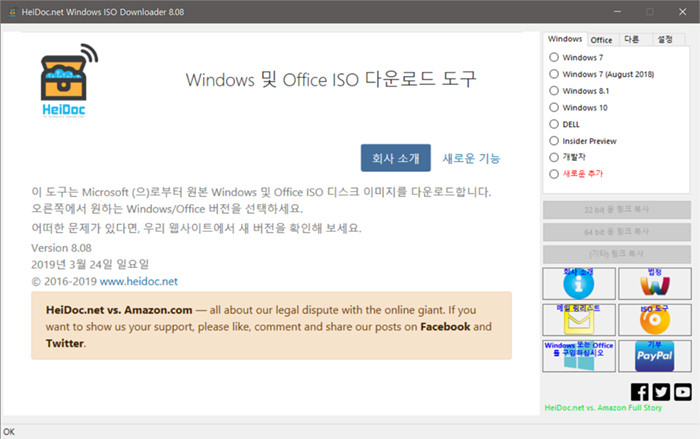Open HeiDoc.net vs. Amazon Full Story link
Viewport: 700px width, 439px height.
(603, 408)
